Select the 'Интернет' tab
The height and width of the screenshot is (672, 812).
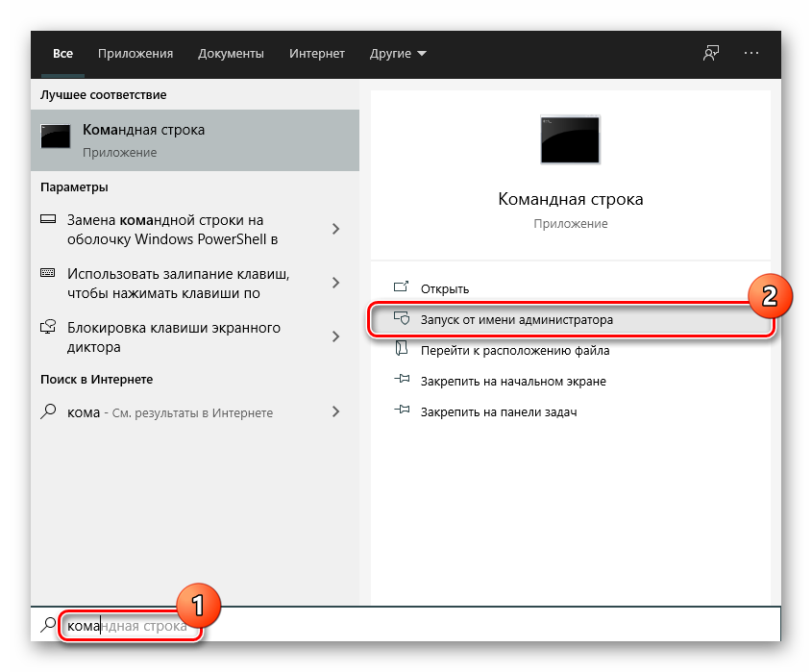[317, 54]
